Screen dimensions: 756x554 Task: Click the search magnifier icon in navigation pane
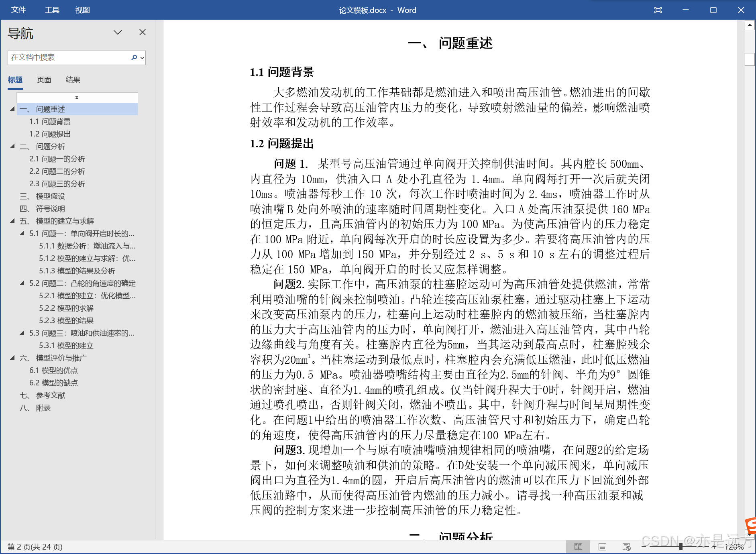tap(134, 57)
